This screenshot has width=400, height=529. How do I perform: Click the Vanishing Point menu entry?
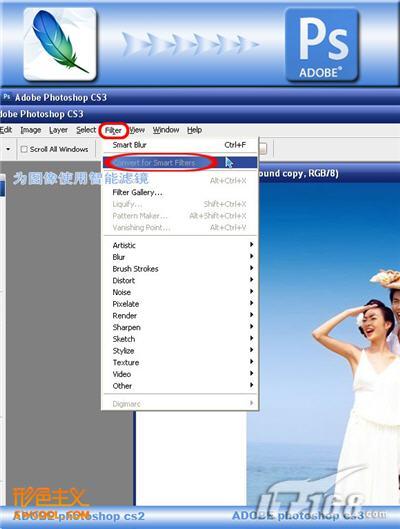coord(180,228)
